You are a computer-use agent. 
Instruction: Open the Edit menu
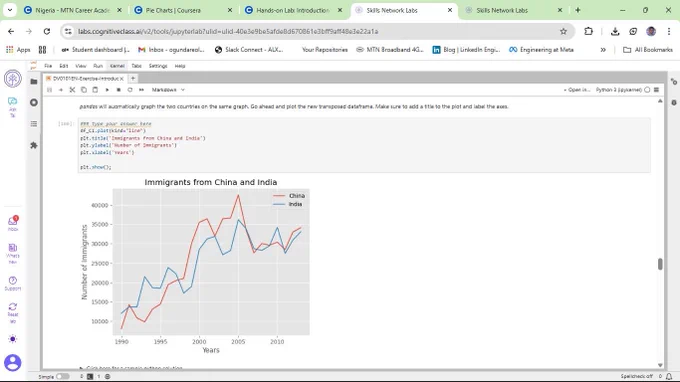[x=64, y=66]
